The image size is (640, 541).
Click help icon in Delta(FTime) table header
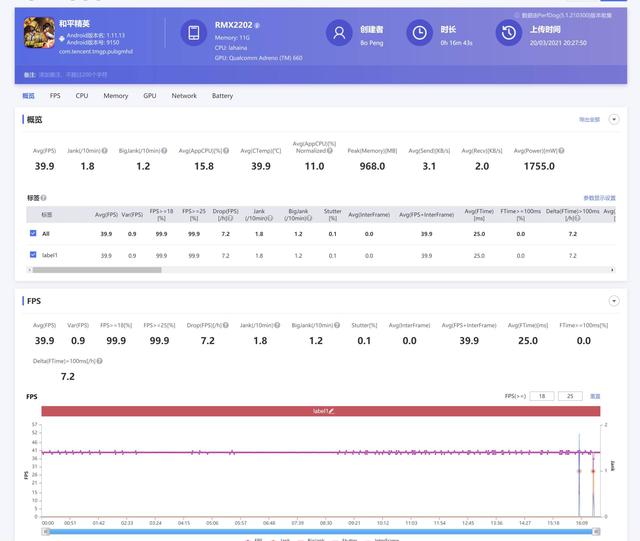[x=578, y=218]
